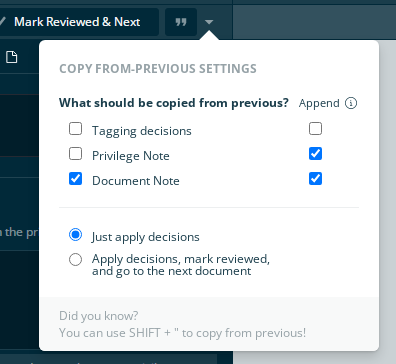The width and height of the screenshot is (396, 364).
Task: Enable Append for Tagging decisions
Action: pos(315,128)
